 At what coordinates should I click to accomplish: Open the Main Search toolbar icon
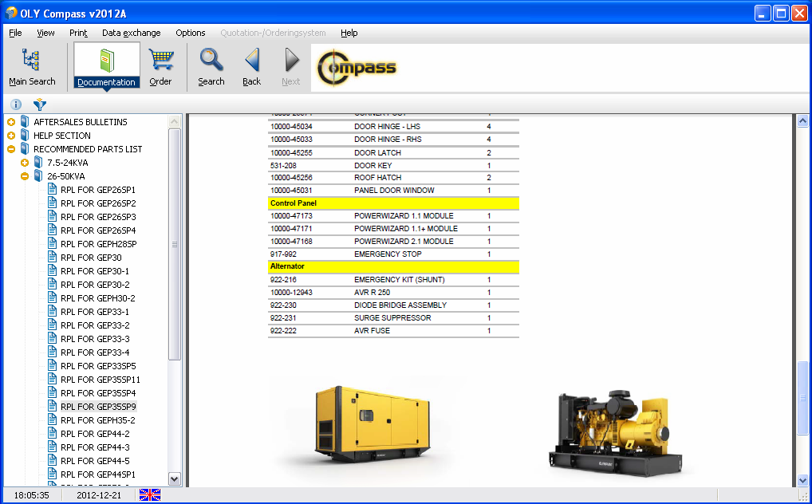(x=32, y=66)
